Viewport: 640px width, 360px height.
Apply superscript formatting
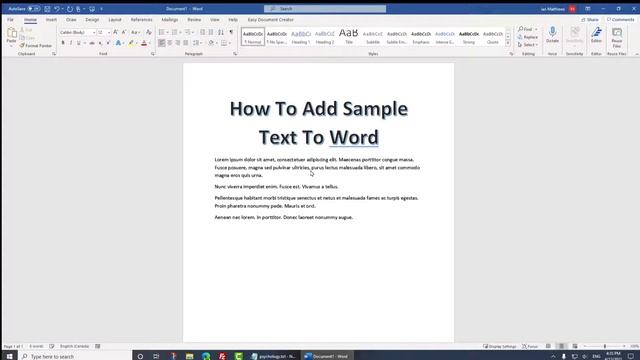108,43
